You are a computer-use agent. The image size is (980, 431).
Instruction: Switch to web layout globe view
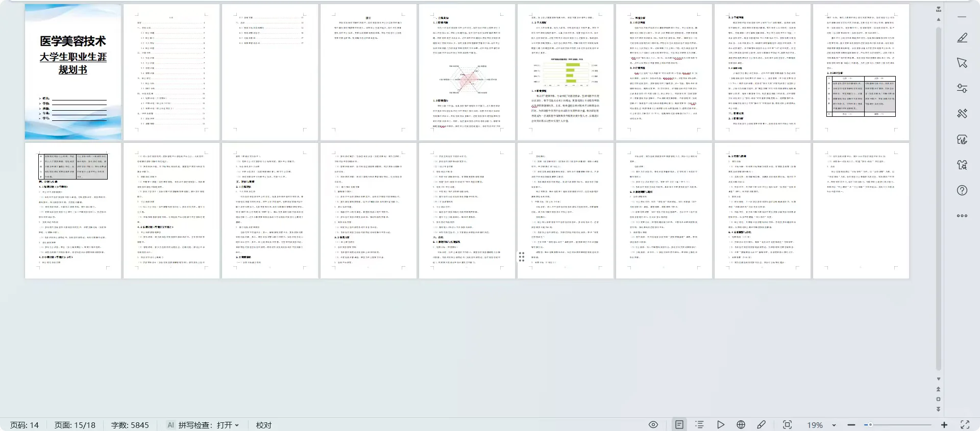[741, 425]
